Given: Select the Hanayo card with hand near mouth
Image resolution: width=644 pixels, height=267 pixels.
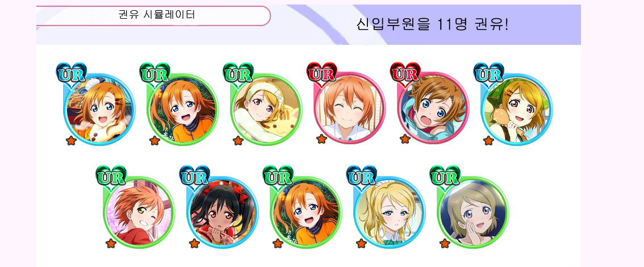Looking at the screenshot, I should (472, 212).
